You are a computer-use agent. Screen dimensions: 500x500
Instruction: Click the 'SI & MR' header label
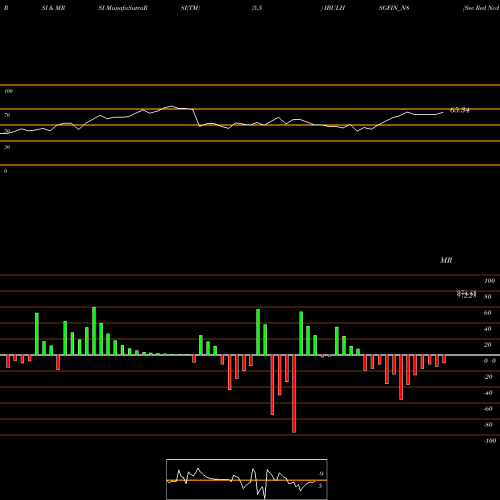pos(53,8)
